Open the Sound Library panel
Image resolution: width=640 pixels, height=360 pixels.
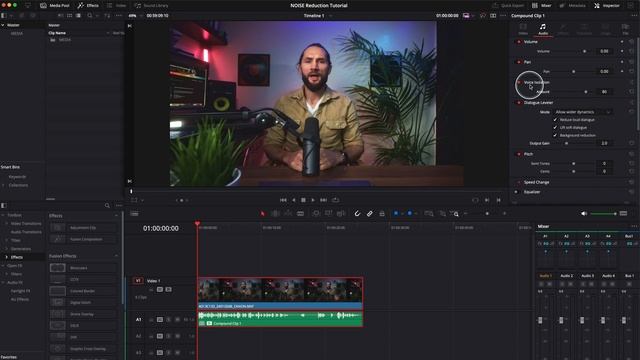(x=151, y=5)
